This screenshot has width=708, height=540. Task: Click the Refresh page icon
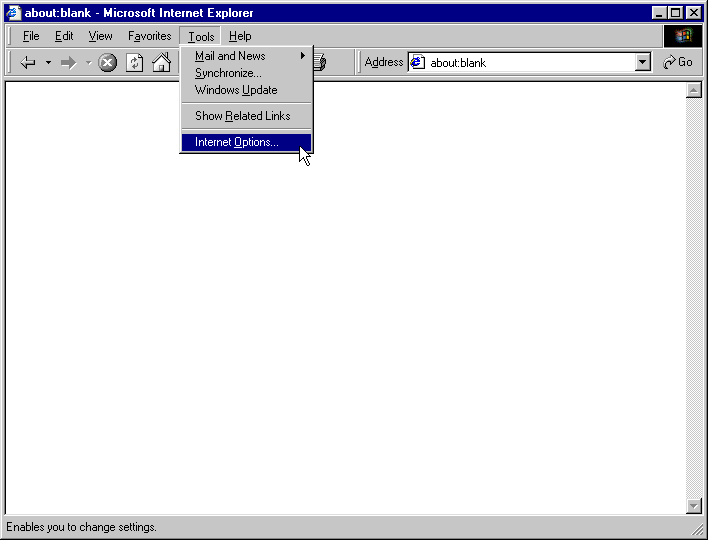pos(135,62)
